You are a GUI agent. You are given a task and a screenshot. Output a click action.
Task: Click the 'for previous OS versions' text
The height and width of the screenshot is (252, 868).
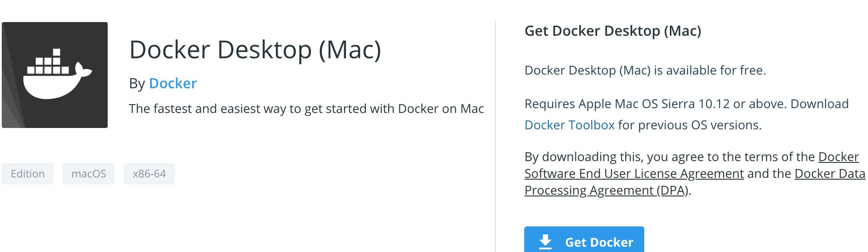tap(690, 125)
